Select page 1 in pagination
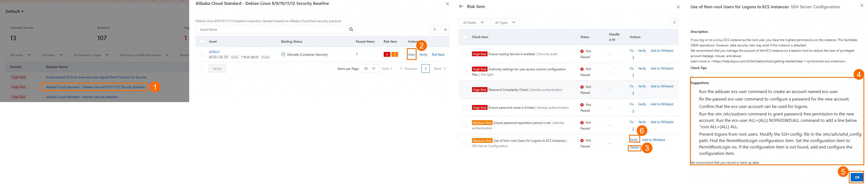The image size is (868, 186). 426,68
